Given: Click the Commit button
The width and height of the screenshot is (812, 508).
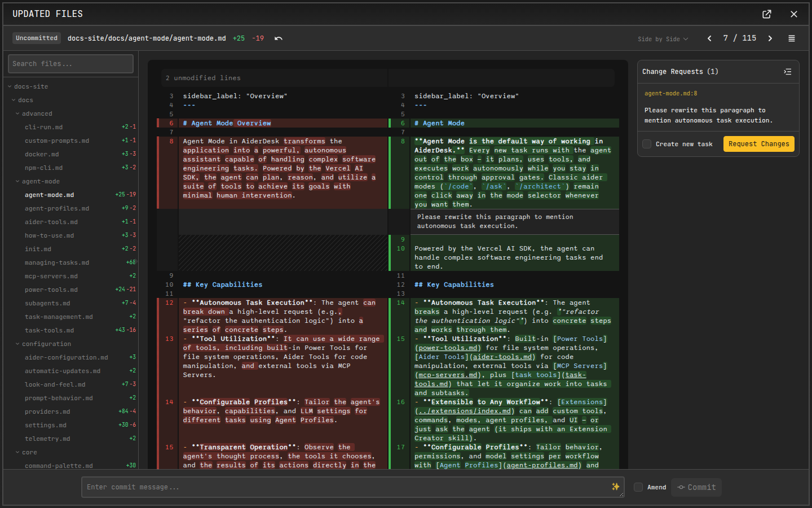Looking at the screenshot, I should point(696,487).
